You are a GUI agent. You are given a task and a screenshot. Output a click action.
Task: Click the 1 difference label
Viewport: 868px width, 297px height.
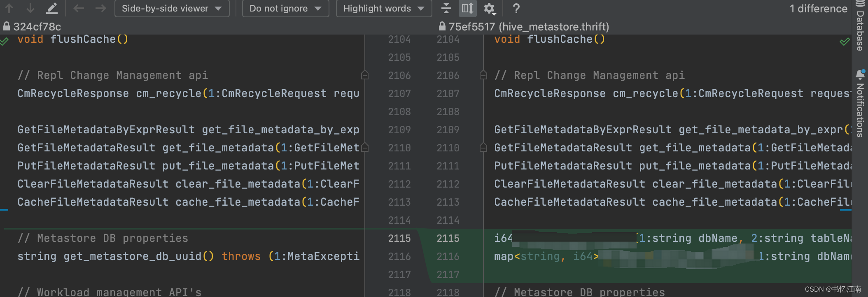[818, 9]
